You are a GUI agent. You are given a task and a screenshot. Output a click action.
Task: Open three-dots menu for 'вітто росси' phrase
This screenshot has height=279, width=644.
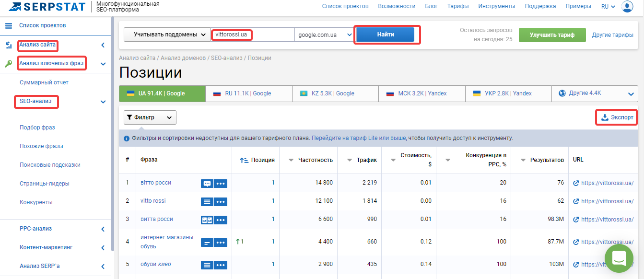pyautogui.click(x=221, y=183)
